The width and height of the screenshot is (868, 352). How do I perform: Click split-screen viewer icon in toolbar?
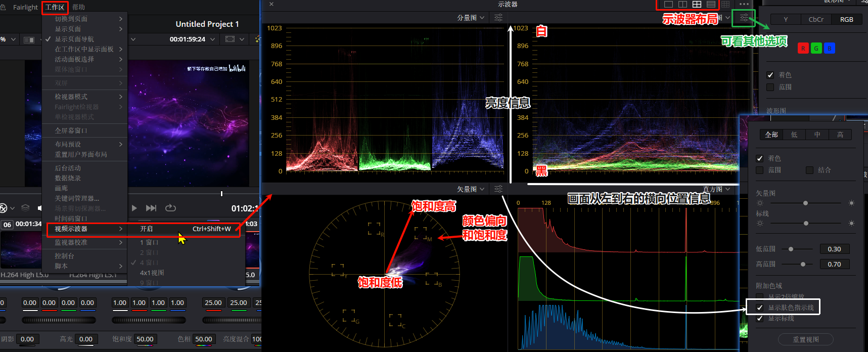pyautogui.click(x=29, y=39)
